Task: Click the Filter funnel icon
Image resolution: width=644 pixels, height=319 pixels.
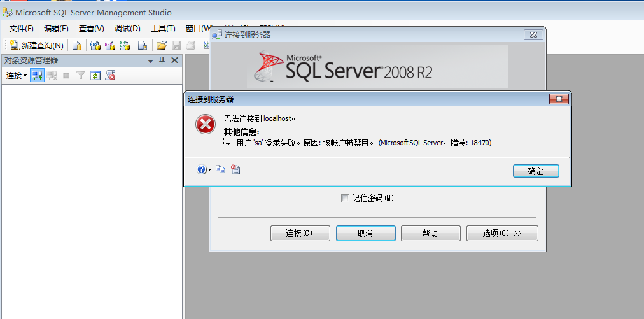Action: 81,76
